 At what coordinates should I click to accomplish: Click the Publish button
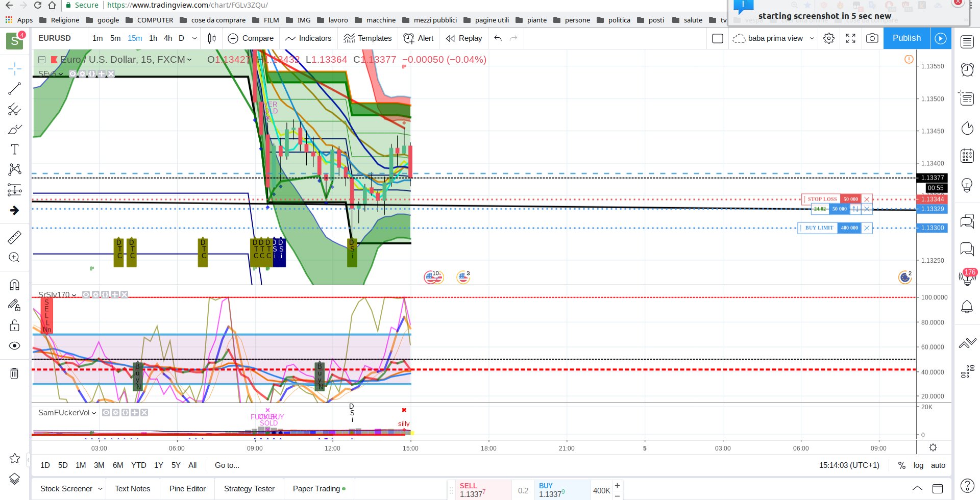tap(906, 38)
